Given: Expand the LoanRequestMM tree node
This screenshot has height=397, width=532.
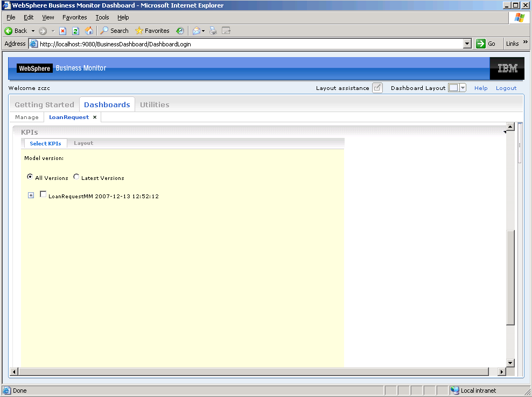Looking at the screenshot, I should click(31, 195).
